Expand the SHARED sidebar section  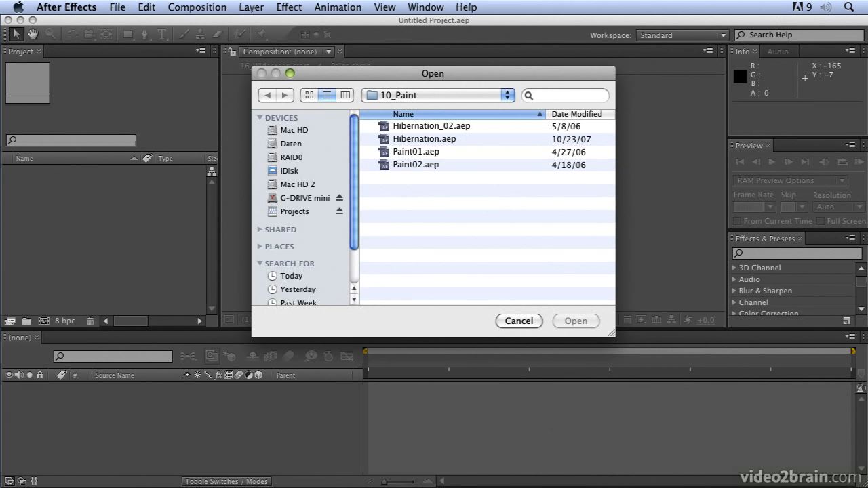click(260, 230)
